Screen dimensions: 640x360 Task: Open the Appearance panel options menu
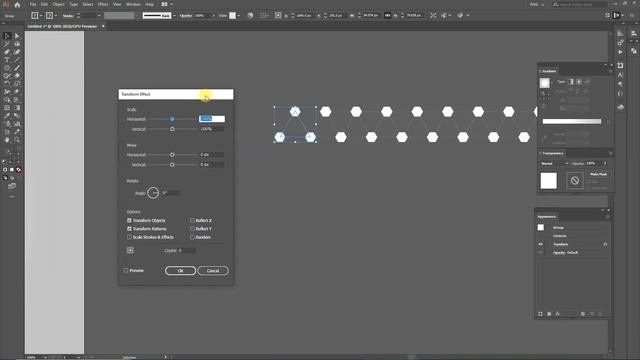point(607,217)
